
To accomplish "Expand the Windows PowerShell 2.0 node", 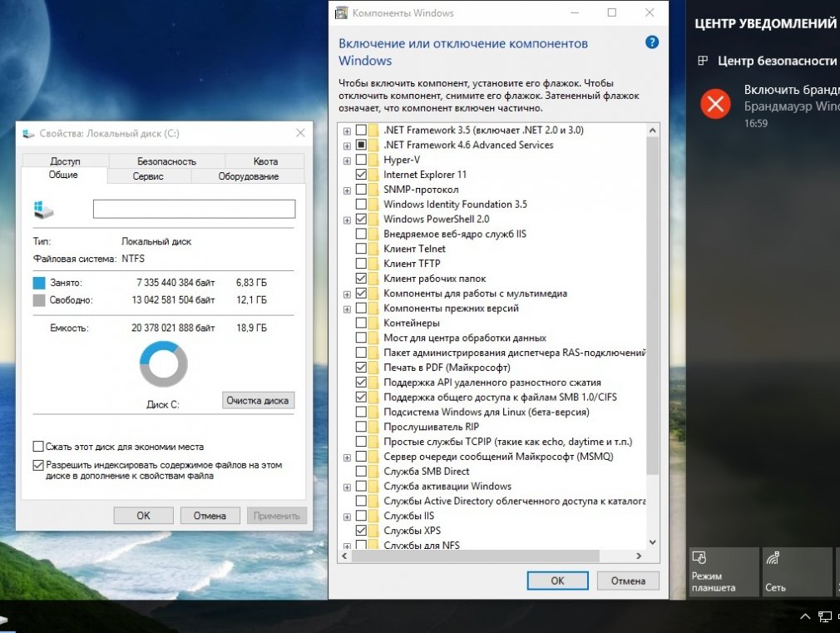I will click(347, 220).
